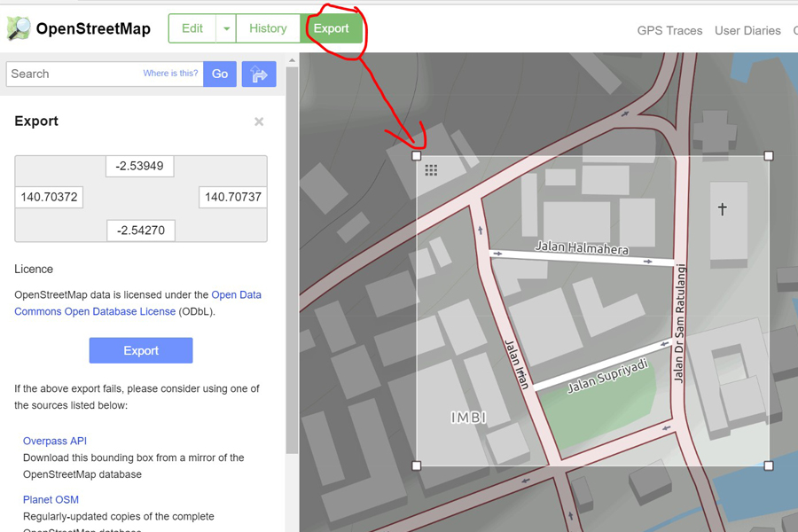
Task: Follow the 'Where is this?' link
Action: tap(170, 74)
